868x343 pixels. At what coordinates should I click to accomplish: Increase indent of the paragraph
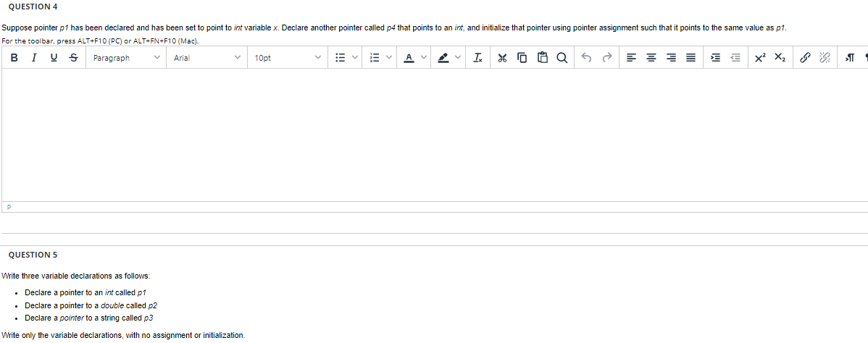click(716, 58)
